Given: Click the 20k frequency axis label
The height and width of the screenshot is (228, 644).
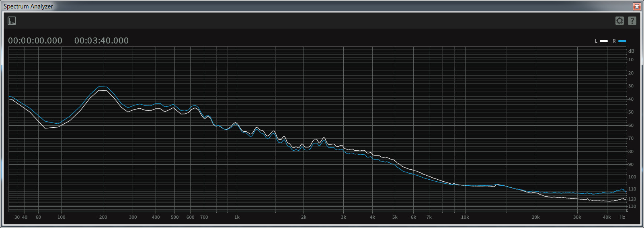Looking at the screenshot, I should click(536, 217).
